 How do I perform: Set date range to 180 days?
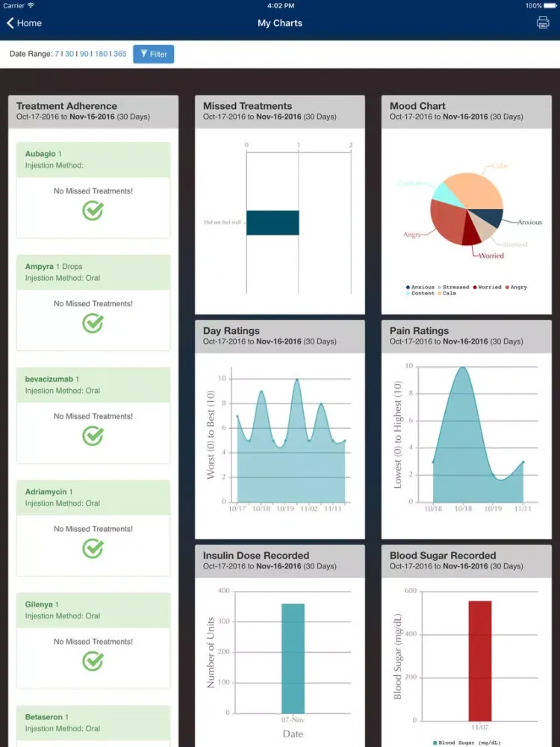click(101, 54)
